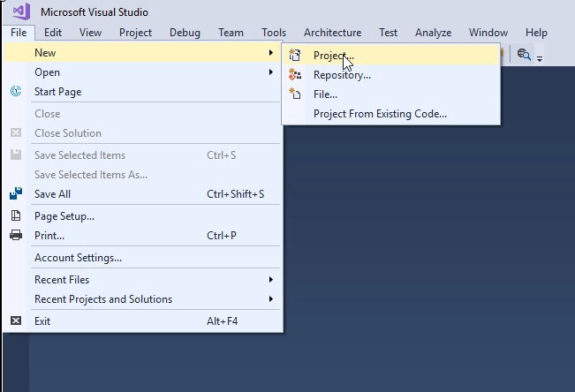
Task: Select Print... menu entry
Action: tap(142, 235)
